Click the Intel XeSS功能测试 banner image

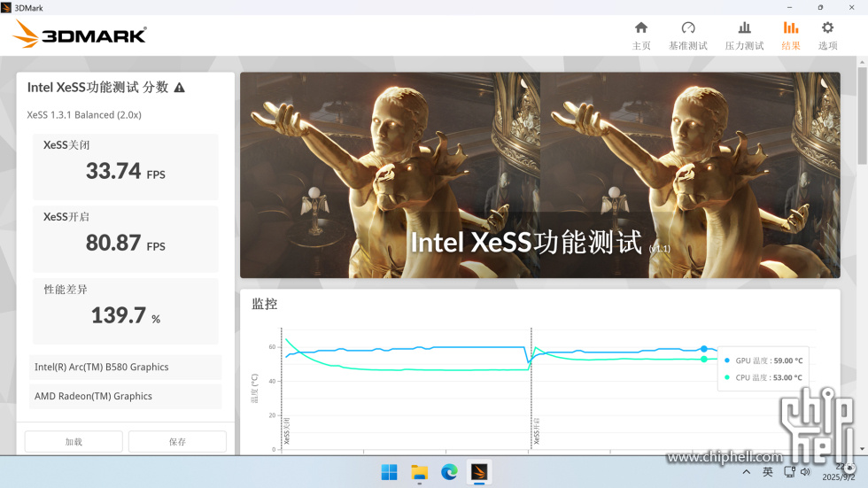[539, 174]
